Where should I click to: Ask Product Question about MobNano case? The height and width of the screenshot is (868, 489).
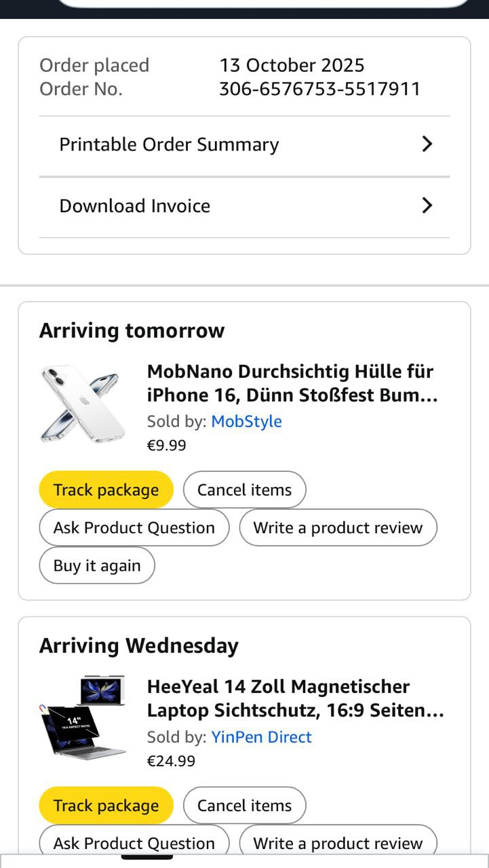(134, 528)
